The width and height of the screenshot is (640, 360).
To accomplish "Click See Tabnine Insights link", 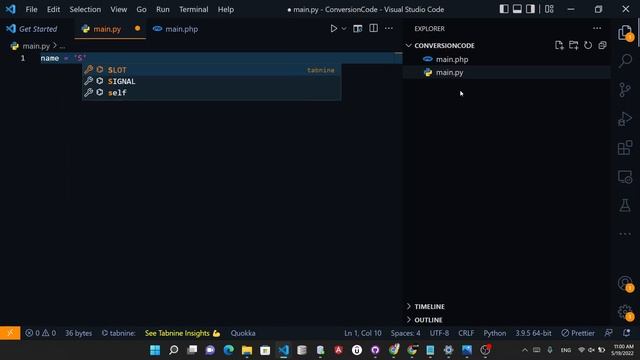I will click(182, 333).
